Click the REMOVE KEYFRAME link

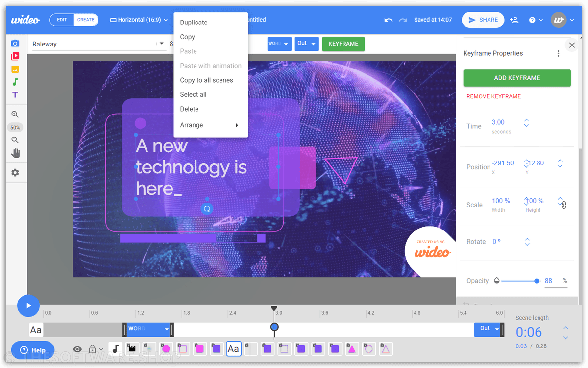pos(493,96)
